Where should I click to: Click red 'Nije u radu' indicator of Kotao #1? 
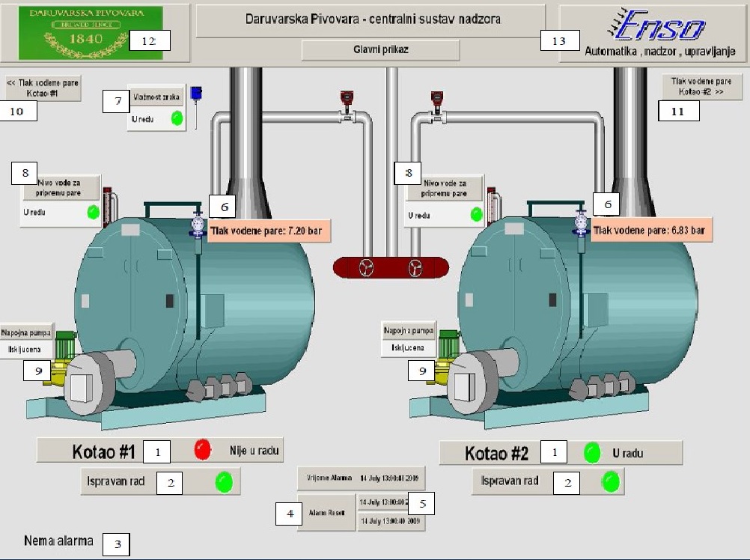(x=202, y=450)
